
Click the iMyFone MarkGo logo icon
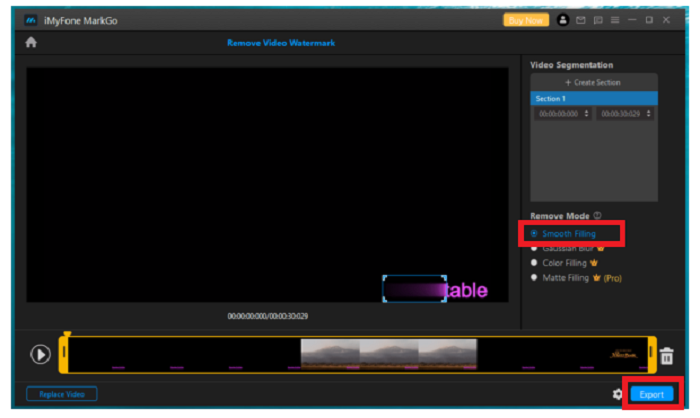[30, 21]
